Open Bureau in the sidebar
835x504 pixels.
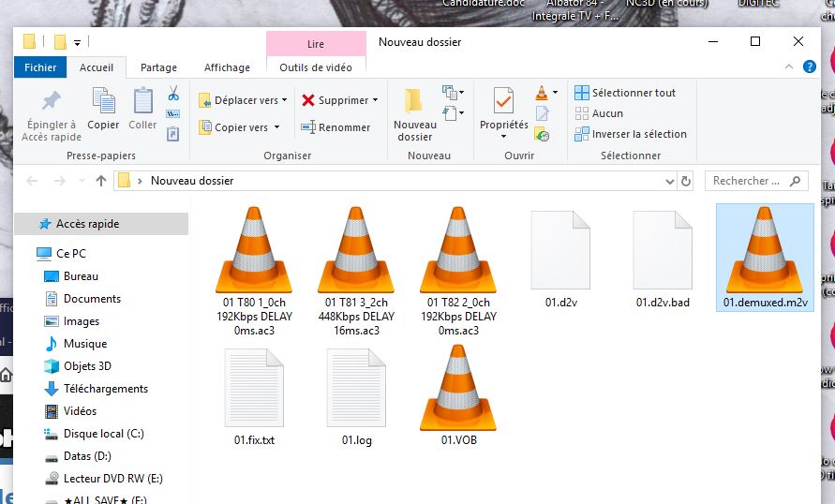[71, 276]
